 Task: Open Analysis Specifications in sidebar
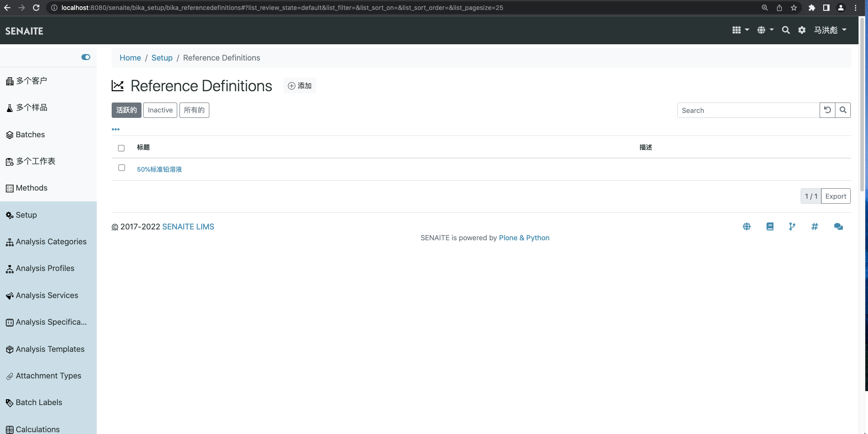click(46, 322)
